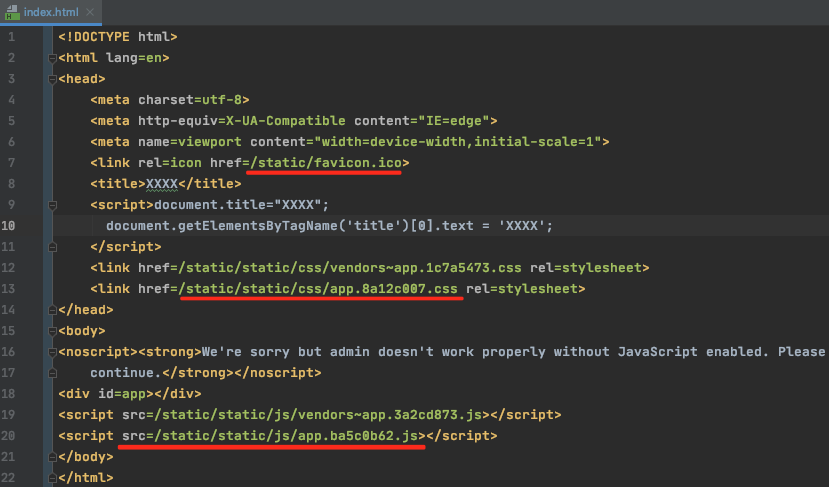Click the script fold end marker on line 11

pos(52,247)
